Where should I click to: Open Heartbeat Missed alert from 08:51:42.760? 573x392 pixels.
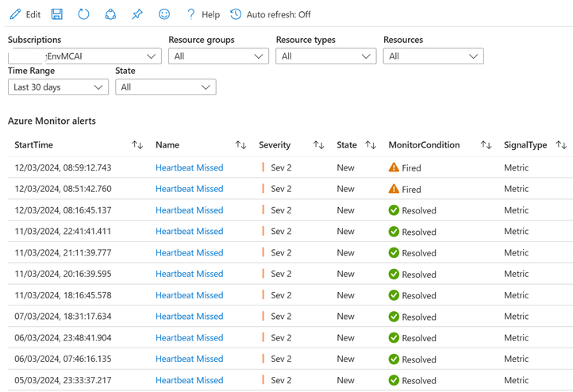click(190, 189)
